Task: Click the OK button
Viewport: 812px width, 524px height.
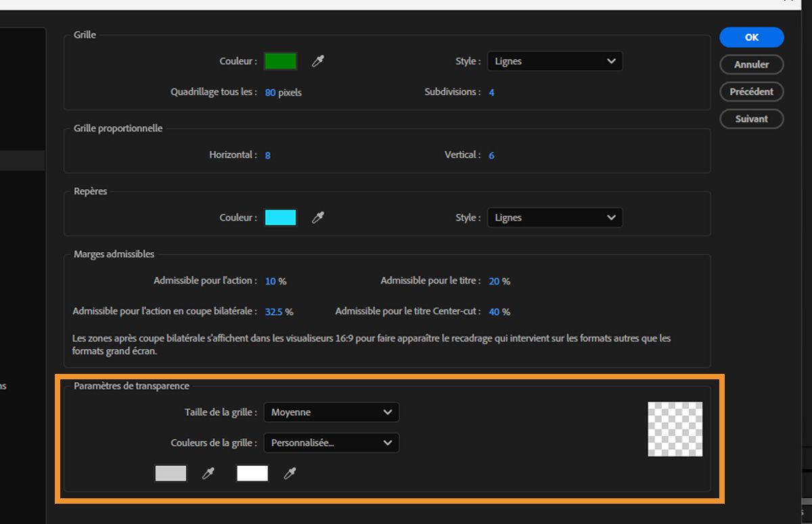Action: pyautogui.click(x=752, y=37)
